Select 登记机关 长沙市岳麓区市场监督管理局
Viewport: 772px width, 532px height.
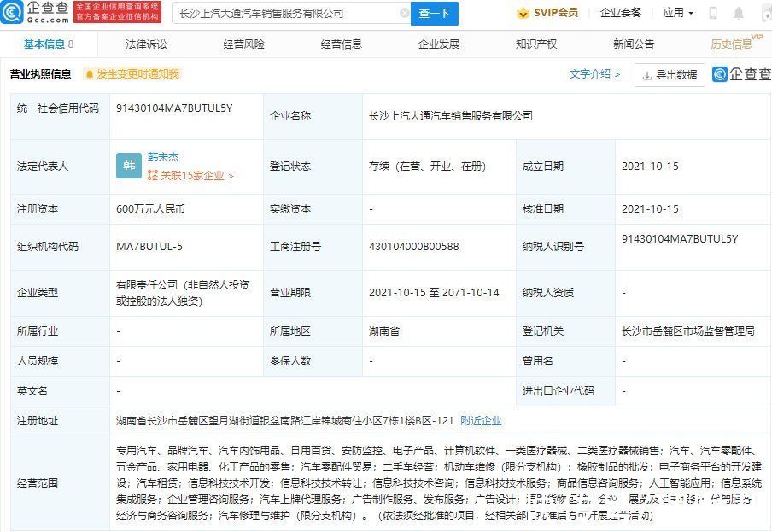coord(687,331)
